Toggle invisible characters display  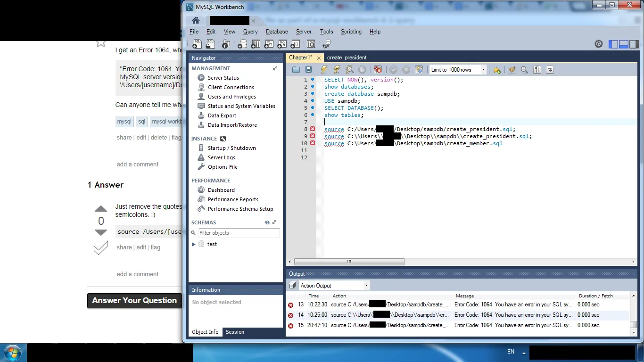tap(537, 70)
